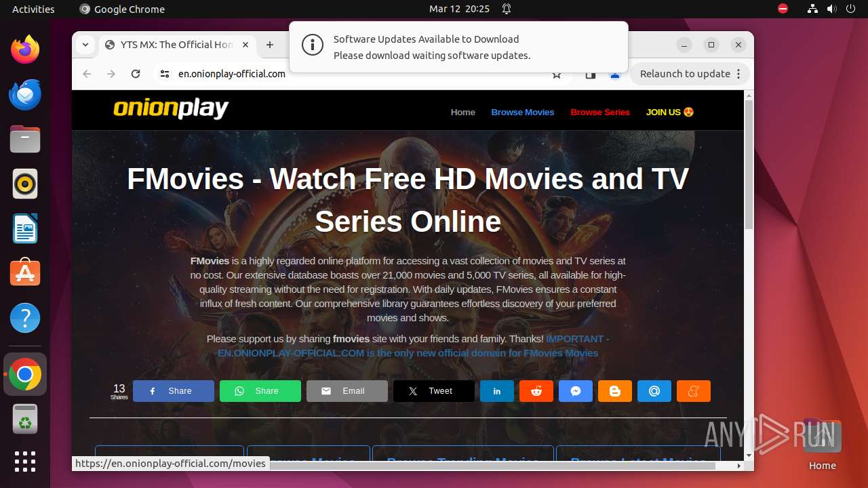Toggle the side panel icon
The height and width of the screenshot is (488, 868).
pyautogui.click(x=591, y=75)
